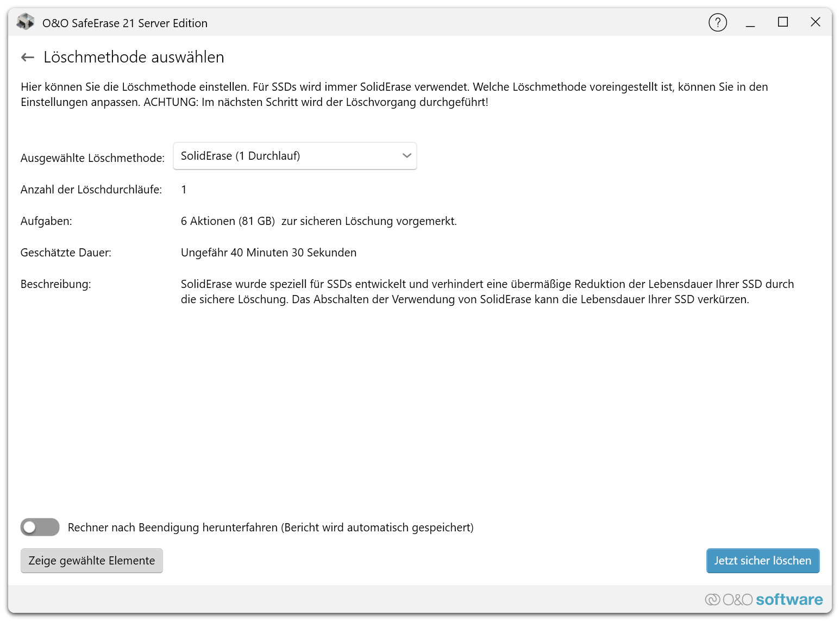The width and height of the screenshot is (840, 621).
Task: Click the 'Geschätzte Dauer:' label
Action: pyautogui.click(x=66, y=253)
